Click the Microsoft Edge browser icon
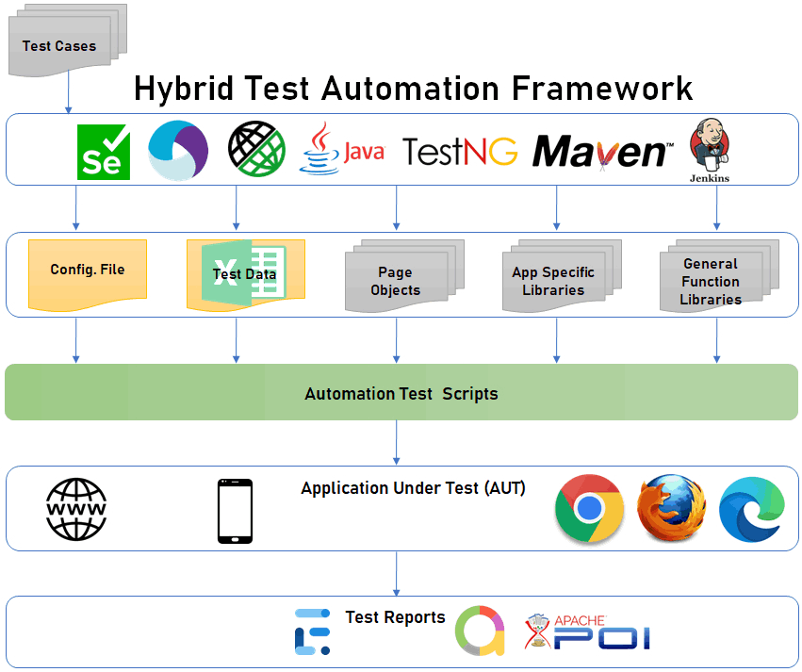This screenshot has height=672, width=802. 752,509
